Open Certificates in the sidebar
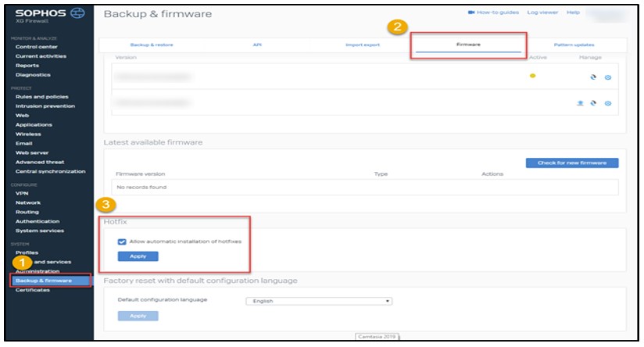This screenshot has height=347, width=644. (x=33, y=290)
